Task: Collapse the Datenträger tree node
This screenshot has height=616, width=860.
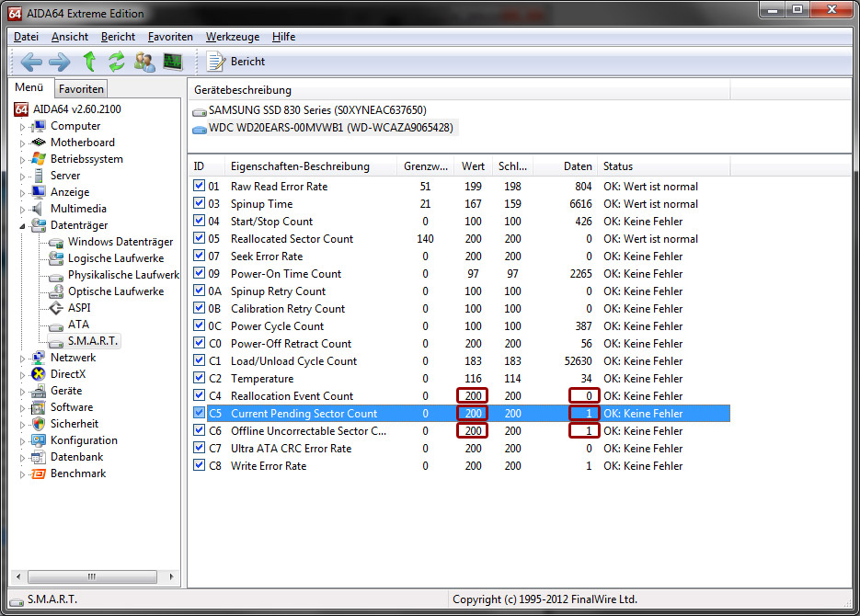Action: pos(22,226)
